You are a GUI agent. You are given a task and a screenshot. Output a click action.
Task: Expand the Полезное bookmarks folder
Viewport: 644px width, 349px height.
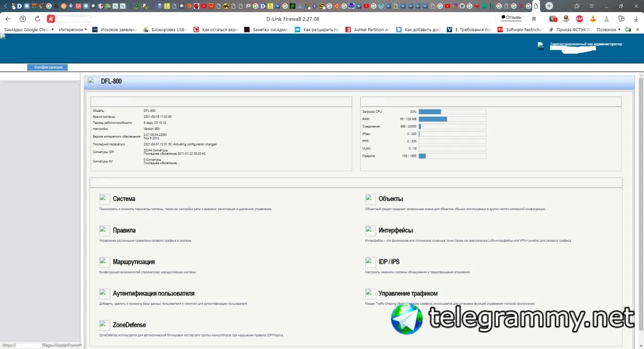coord(609,30)
